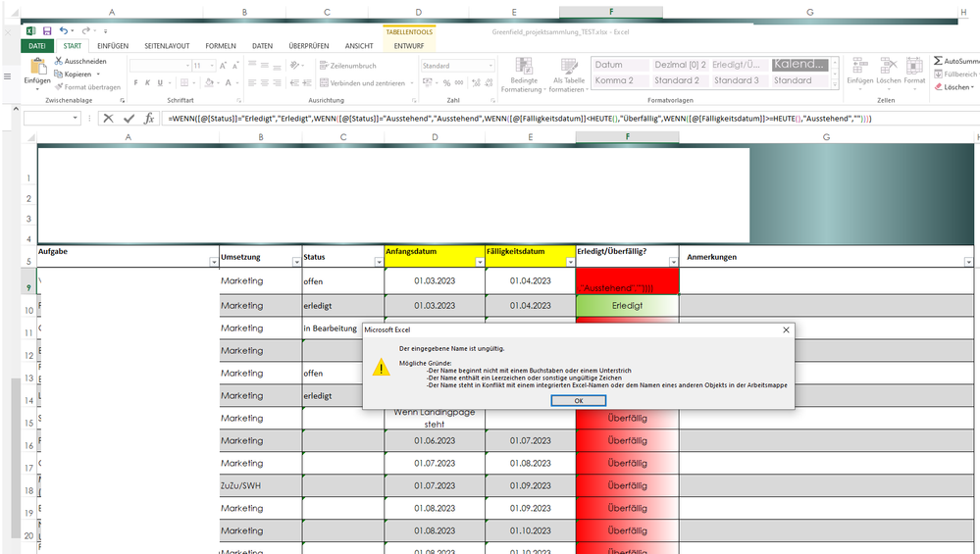Open the font size dropdown
The height and width of the screenshot is (554, 980).
coord(212,66)
